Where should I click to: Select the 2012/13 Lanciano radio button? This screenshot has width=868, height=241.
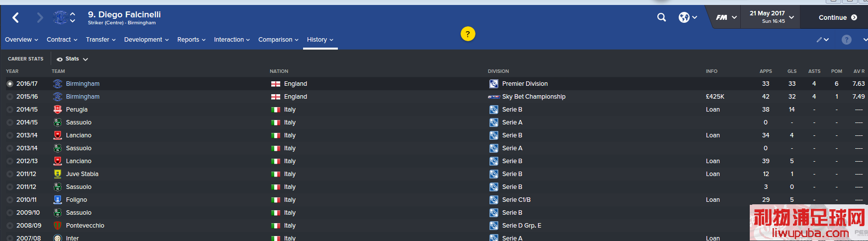pyautogui.click(x=10, y=161)
